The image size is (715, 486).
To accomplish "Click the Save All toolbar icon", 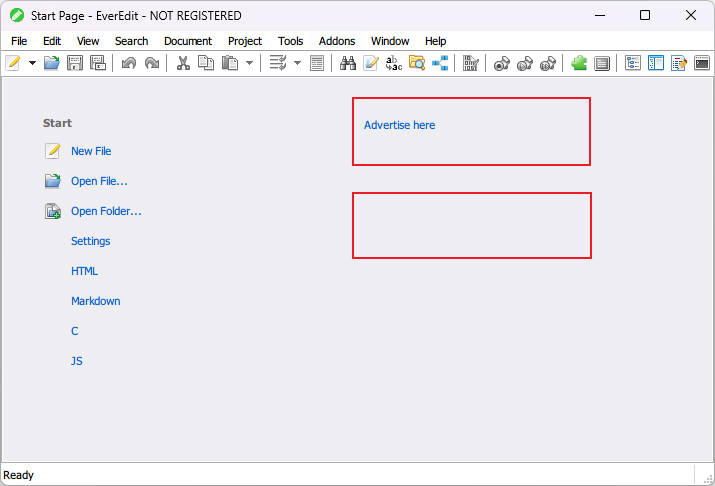I will pyautogui.click(x=98, y=63).
